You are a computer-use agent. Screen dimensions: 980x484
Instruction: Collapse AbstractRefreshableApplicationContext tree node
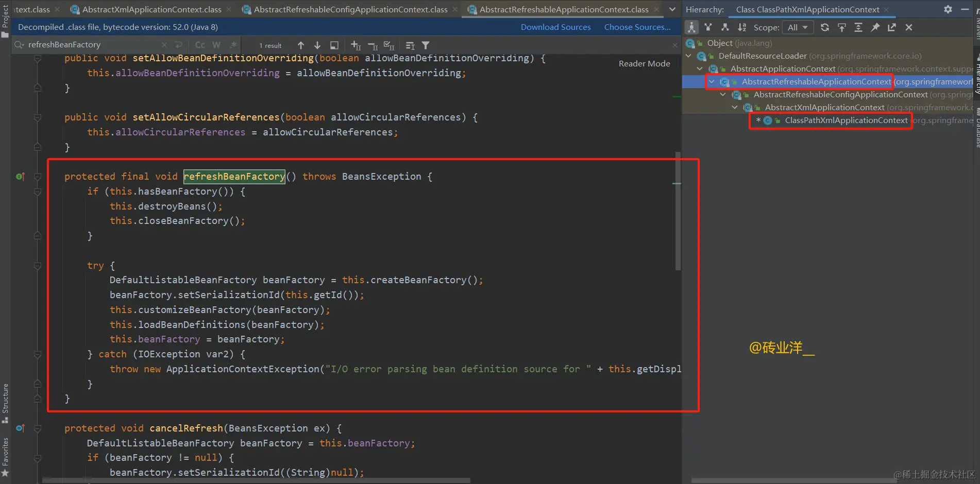click(x=712, y=81)
